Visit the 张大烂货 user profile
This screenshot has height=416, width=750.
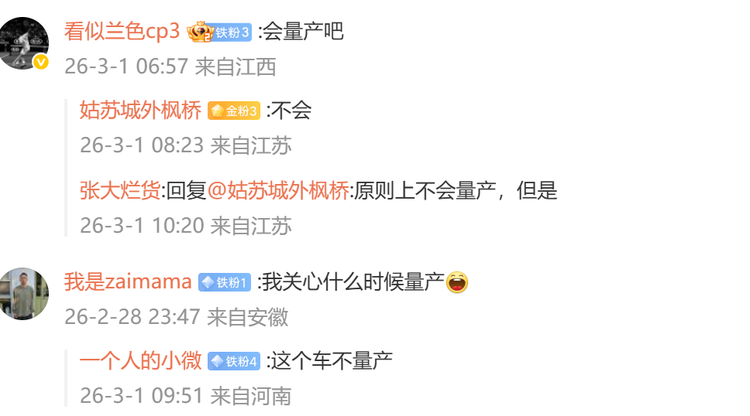[x=120, y=191]
